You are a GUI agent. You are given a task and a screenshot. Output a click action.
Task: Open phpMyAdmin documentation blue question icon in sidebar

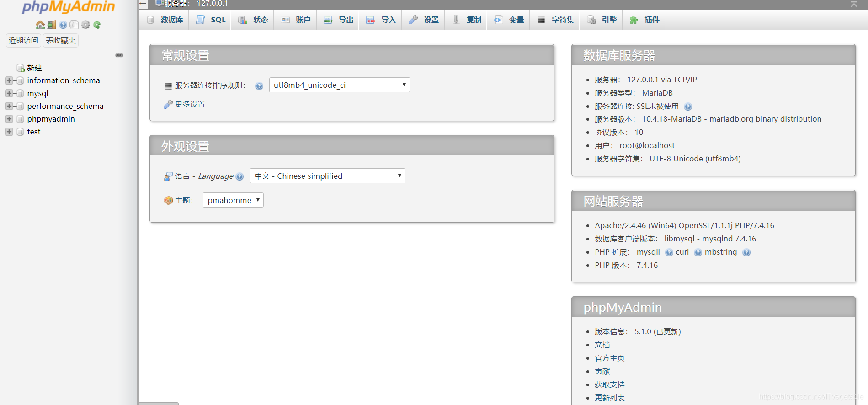(63, 25)
